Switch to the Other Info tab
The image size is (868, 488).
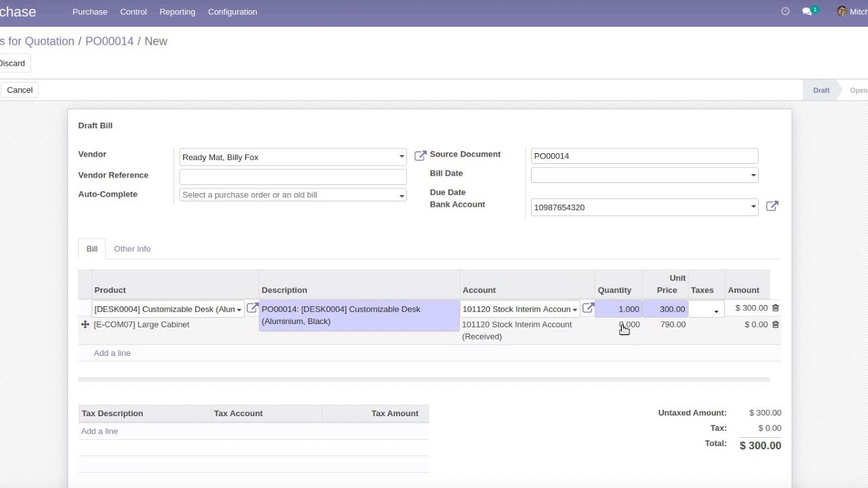(132, 249)
